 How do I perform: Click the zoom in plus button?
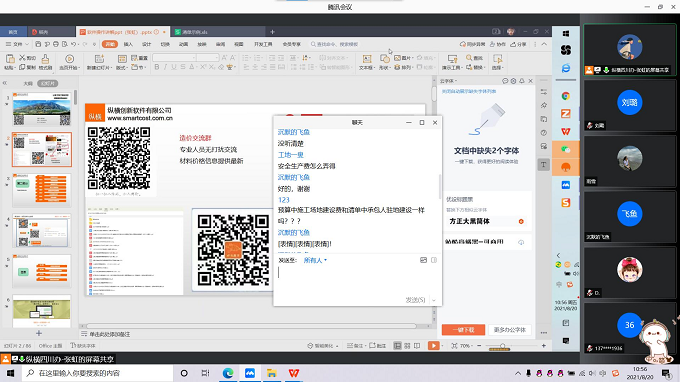pos(544,346)
